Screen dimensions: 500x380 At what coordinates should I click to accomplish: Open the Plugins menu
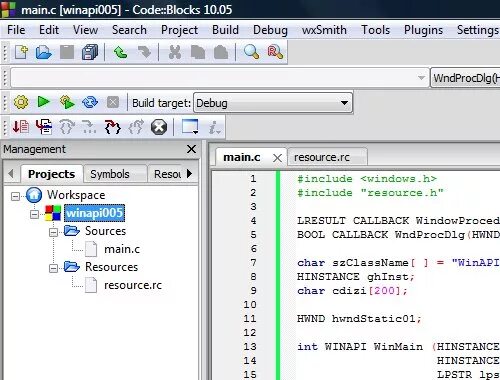423,30
